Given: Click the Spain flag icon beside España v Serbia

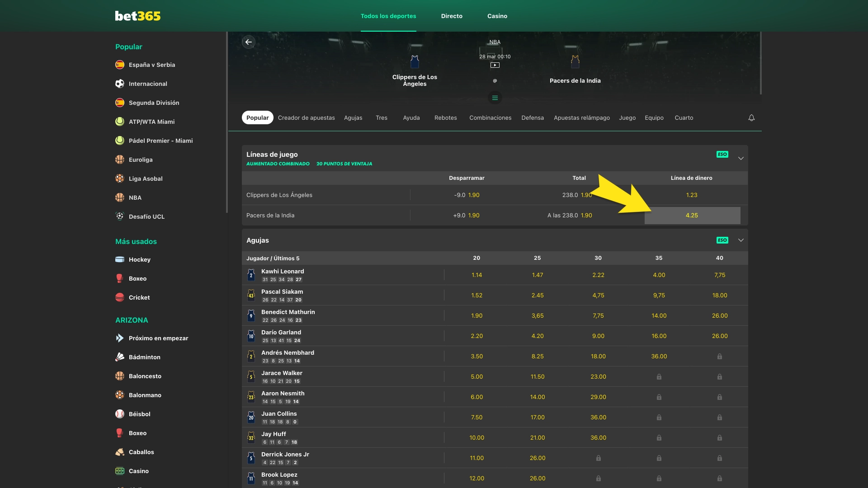Looking at the screenshot, I should click(x=120, y=65).
